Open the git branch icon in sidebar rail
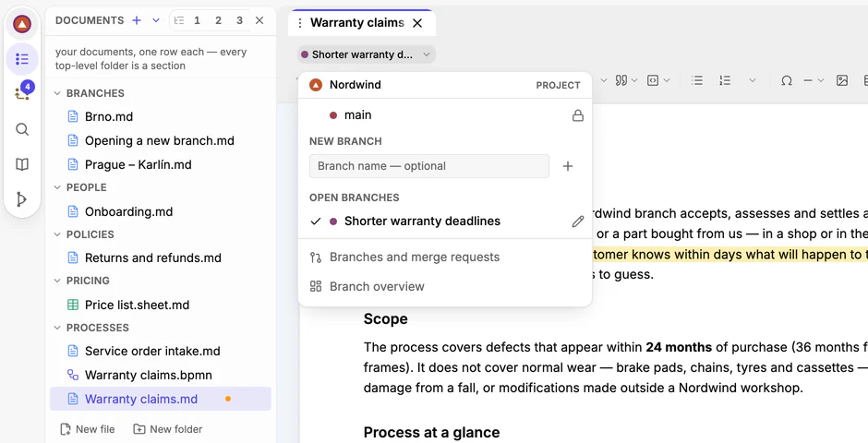Image resolution: width=868 pixels, height=443 pixels. tap(22, 199)
